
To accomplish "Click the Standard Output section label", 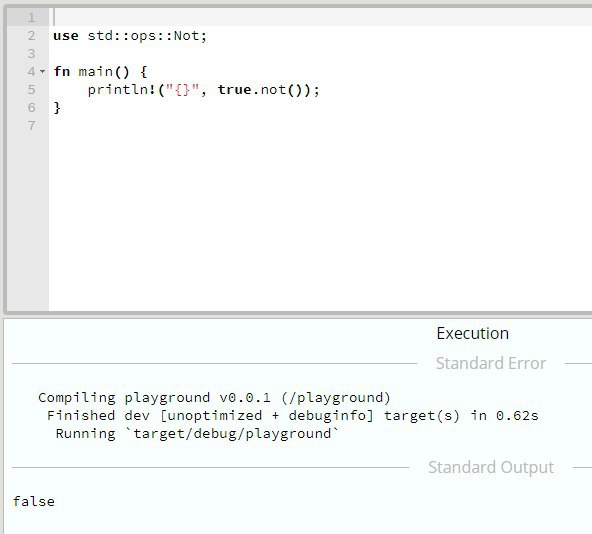I will 491,467.
